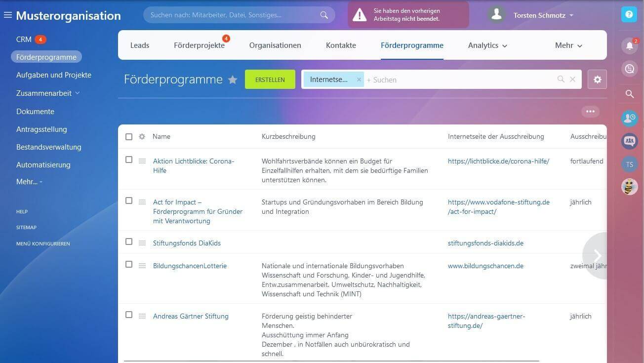Remove the Internetse... filter chip

pyautogui.click(x=359, y=80)
